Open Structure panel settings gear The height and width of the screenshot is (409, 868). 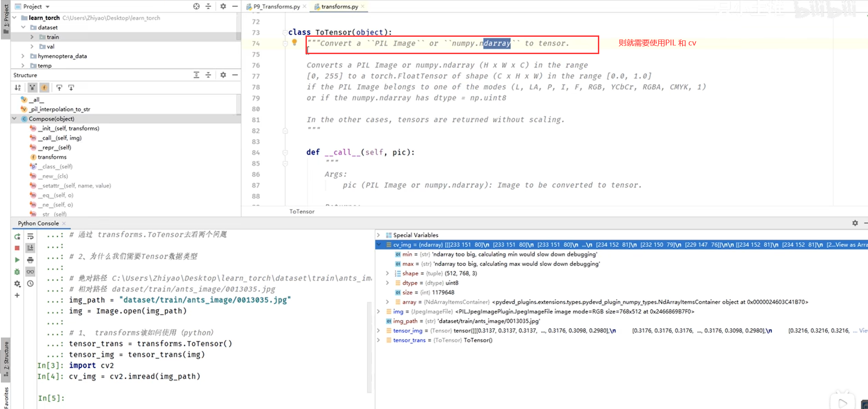pyautogui.click(x=223, y=75)
